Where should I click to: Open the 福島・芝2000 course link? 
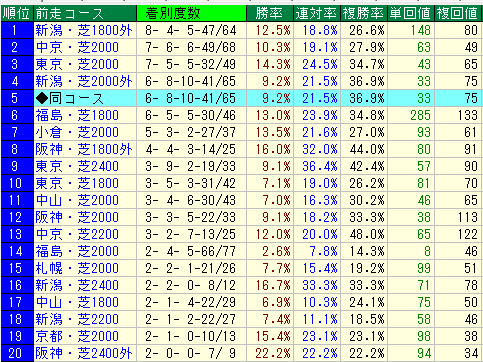point(77,252)
